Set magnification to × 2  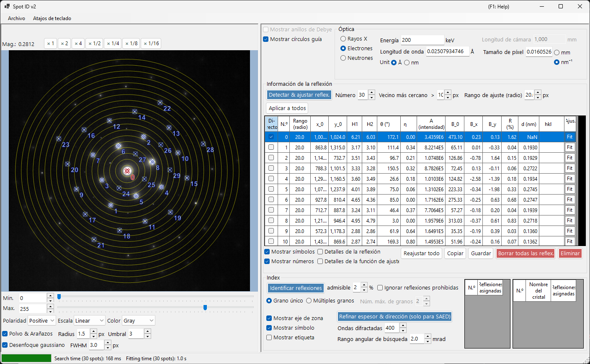64,44
